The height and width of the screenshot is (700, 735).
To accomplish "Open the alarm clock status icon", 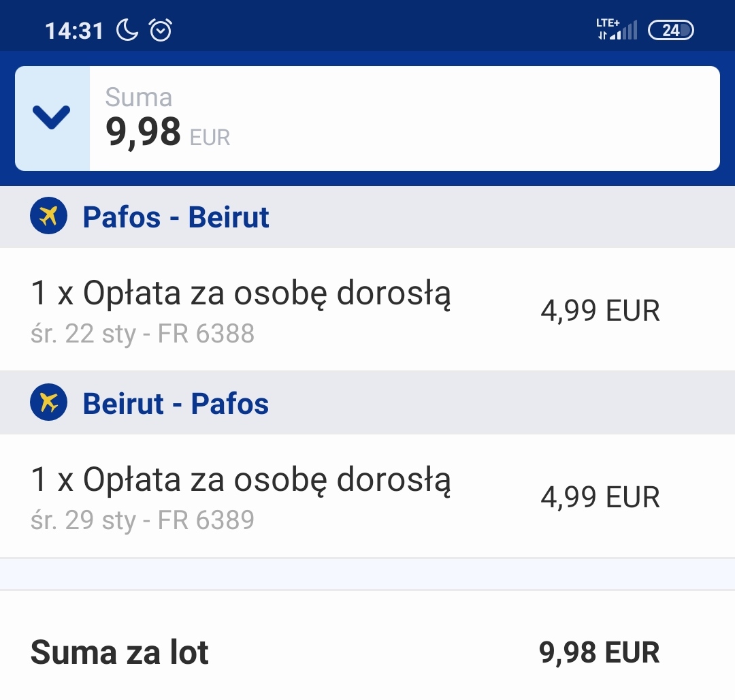I will pyautogui.click(x=161, y=31).
